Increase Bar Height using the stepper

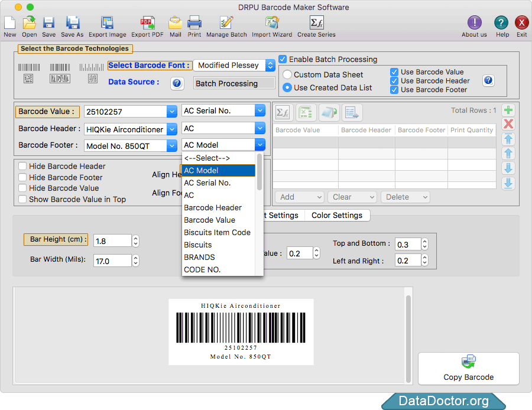point(135,237)
